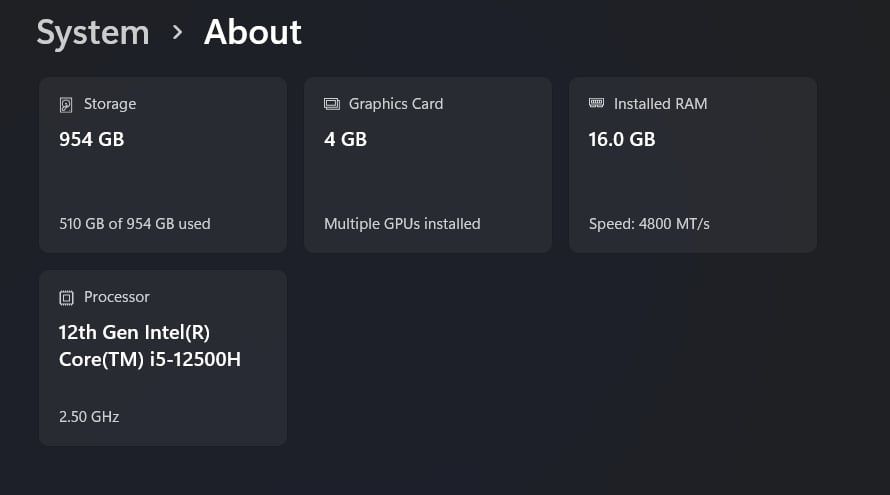The image size is (890, 495).
Task: Go back to the System breadcrumb
Action: click(x=92, y=33)
